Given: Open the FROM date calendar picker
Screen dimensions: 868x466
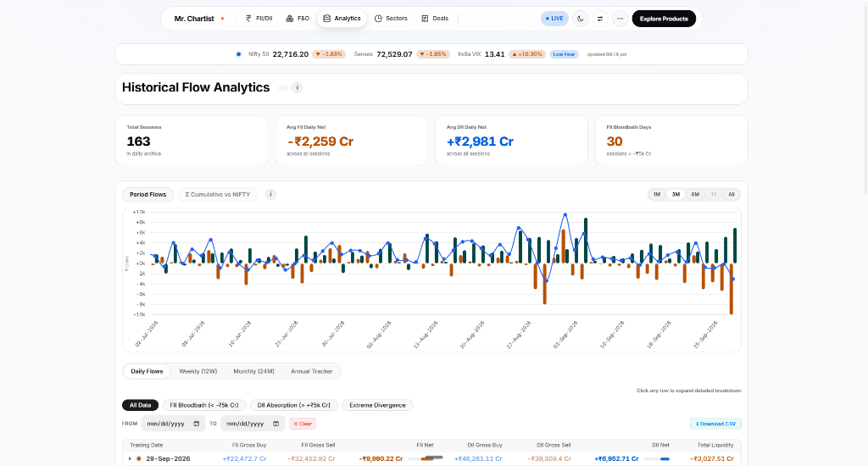Looking at the screenshot, I should (197, 424).
